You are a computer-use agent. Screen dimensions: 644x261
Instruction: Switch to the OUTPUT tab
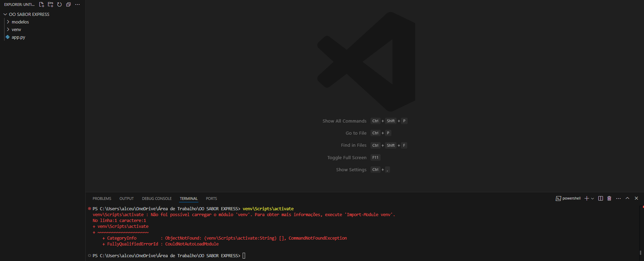pyautogui.click(x=127, y=199)
